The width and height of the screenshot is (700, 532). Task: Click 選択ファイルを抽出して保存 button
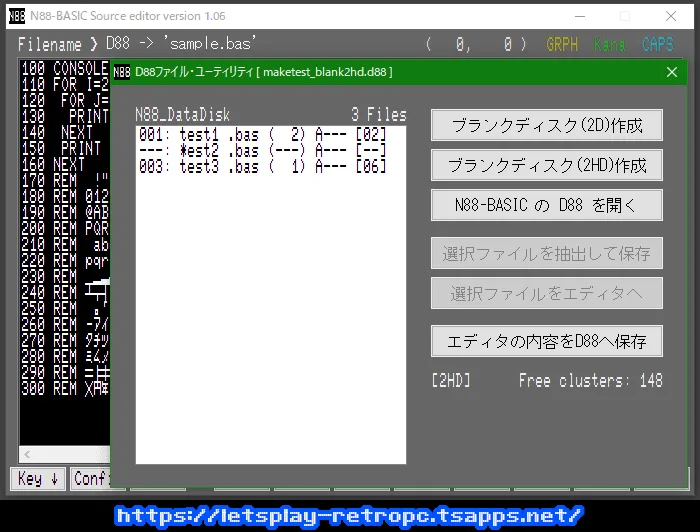click(546, 253)
